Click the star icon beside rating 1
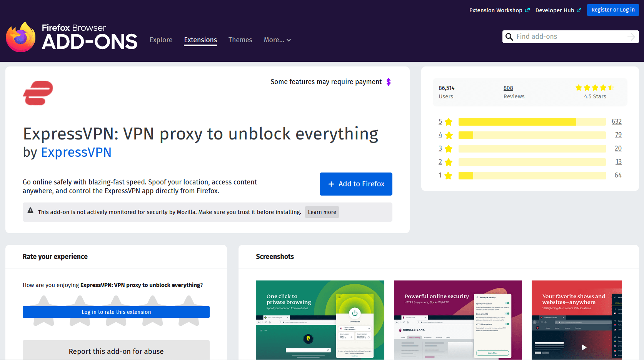This screenshot has width=644, height=360. click(448, 176)
